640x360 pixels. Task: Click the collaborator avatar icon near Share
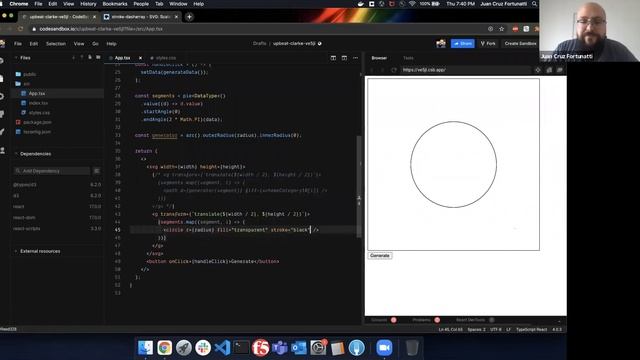(x=441, y=43)
